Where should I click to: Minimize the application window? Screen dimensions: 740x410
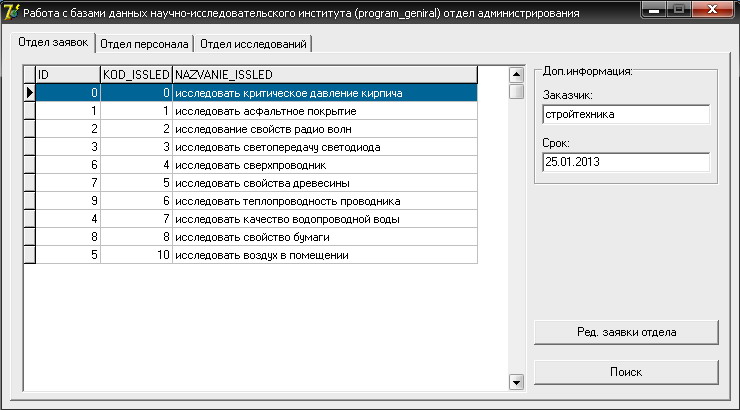pos(654,9)
